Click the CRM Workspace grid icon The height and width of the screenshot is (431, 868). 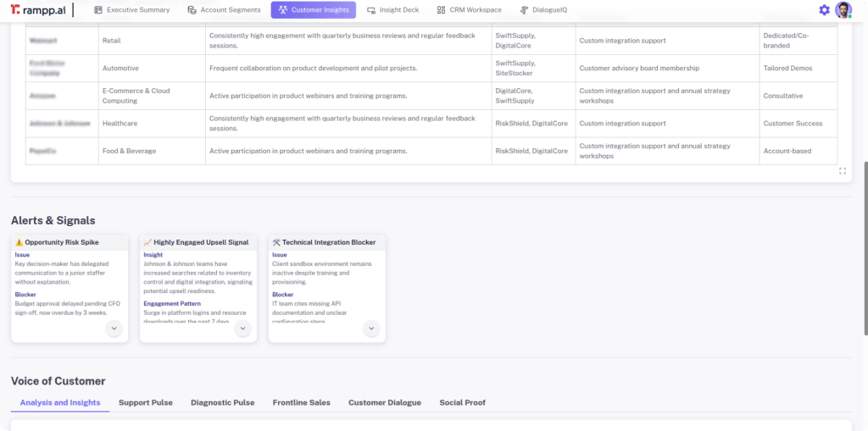441,10
